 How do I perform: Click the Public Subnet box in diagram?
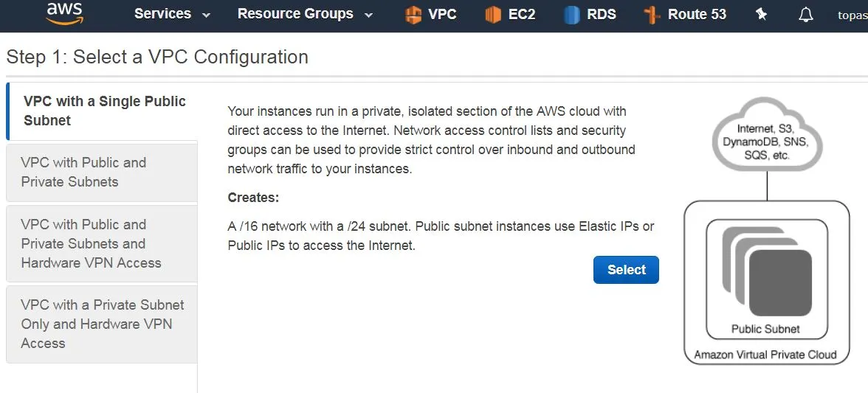coord(765,329)
